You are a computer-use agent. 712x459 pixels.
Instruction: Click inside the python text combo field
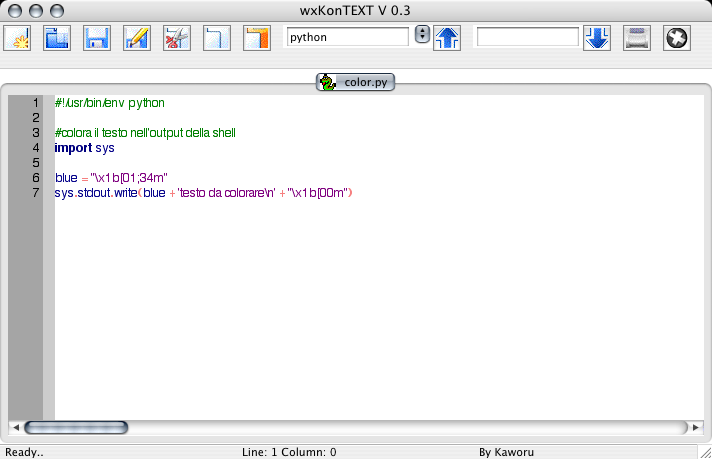[346, 37]
